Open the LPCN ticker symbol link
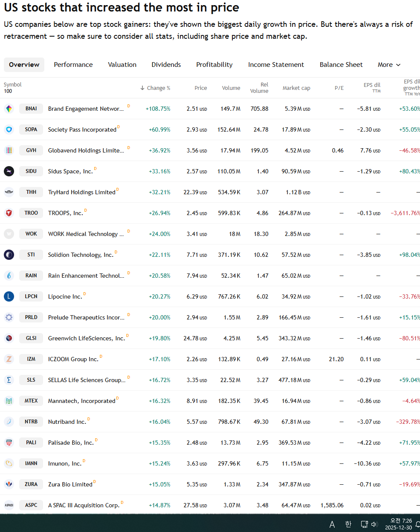The width and height of the screenshot is (420, 532). (x=31, y=296)
